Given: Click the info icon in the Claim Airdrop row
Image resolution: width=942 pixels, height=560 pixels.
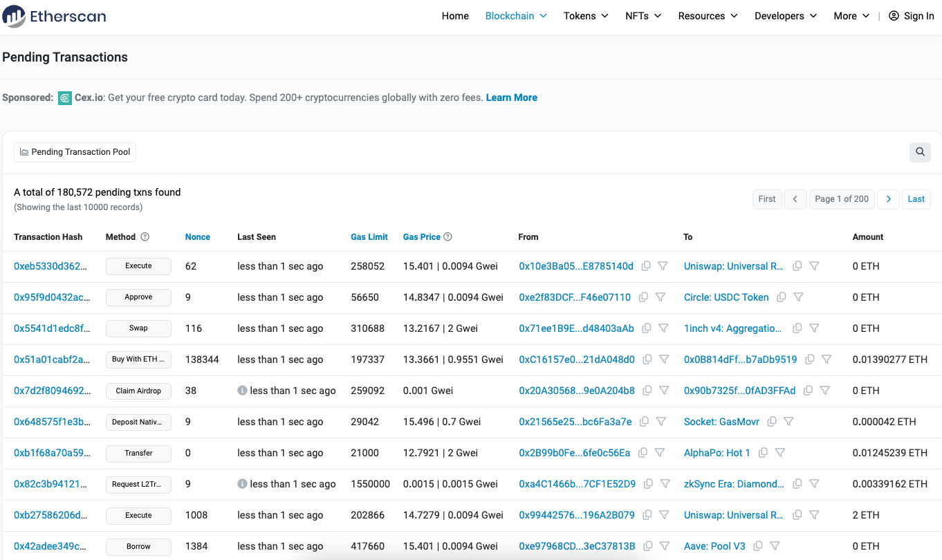Looking at the screenshot, I should [x=242, y=391].
